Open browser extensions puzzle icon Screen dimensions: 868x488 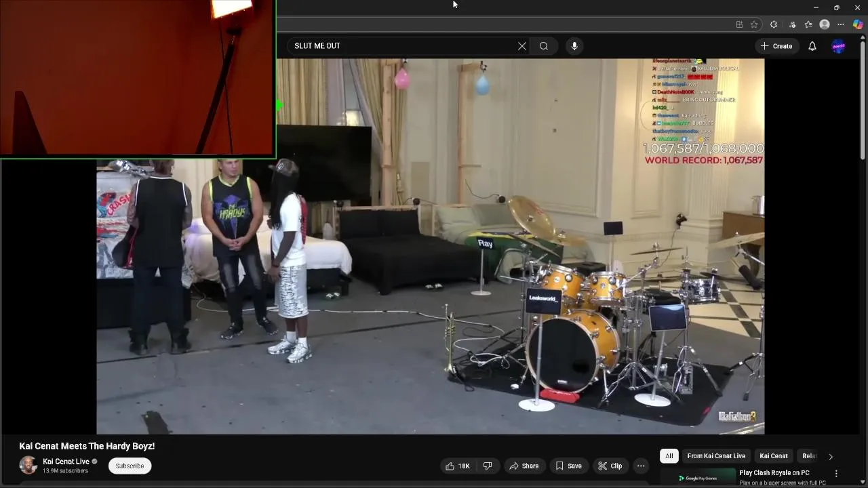(x=774, y=24)
